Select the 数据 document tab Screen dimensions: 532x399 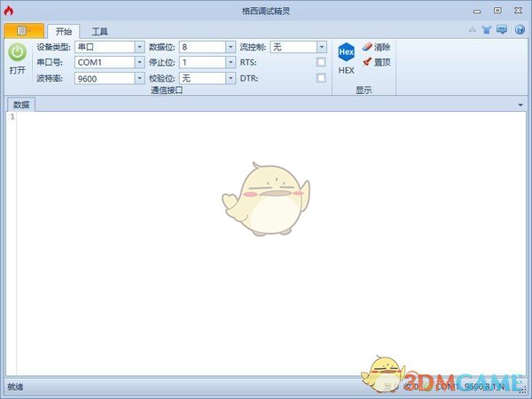click(21, 105)
